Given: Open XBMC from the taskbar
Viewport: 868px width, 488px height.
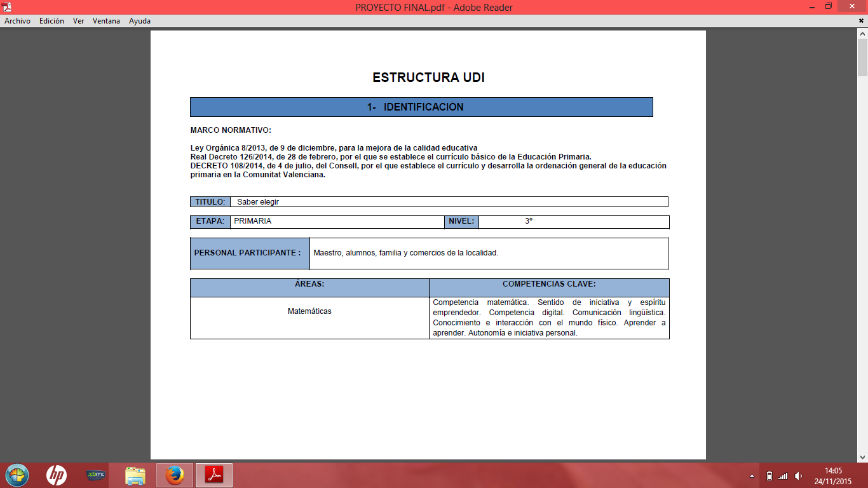Looking at the screenshot, I should click(96, 475).
